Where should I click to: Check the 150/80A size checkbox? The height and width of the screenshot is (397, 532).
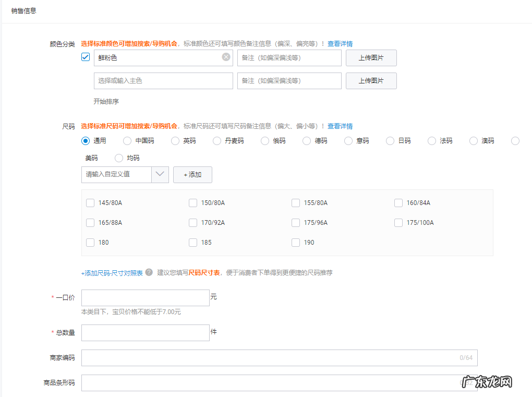click(193, 203)
